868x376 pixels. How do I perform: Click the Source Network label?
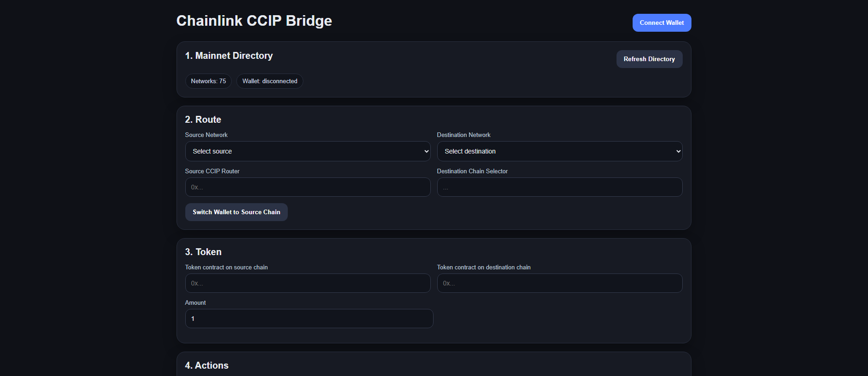206,135
